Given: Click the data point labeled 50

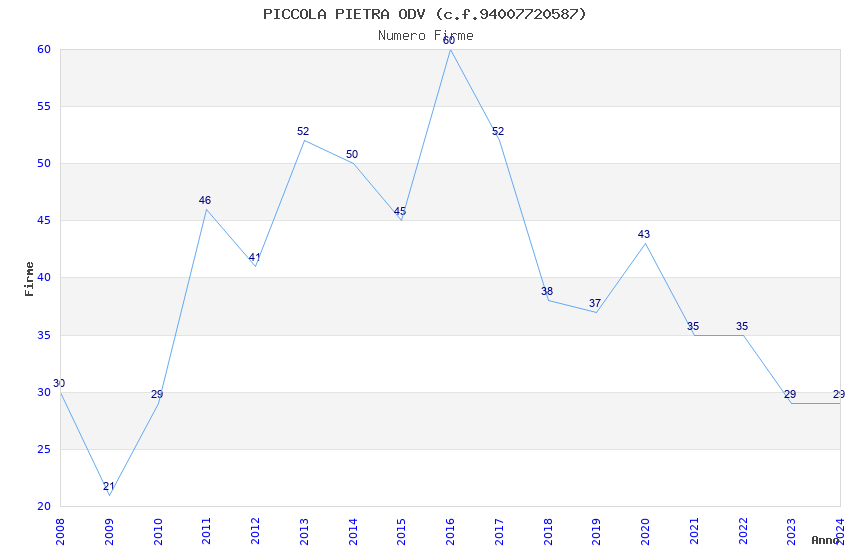Looking at the screenshot, I should coord(353,163).
